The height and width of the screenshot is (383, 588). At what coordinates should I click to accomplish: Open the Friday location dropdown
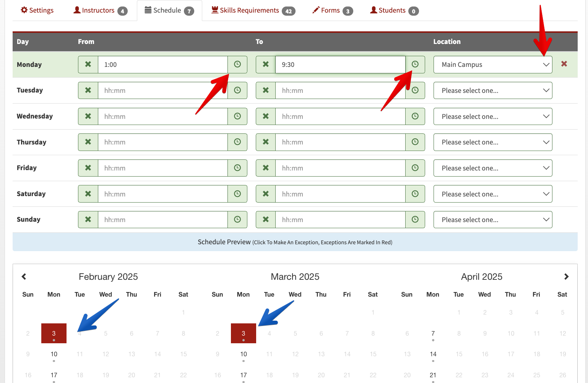coord(493,168)
